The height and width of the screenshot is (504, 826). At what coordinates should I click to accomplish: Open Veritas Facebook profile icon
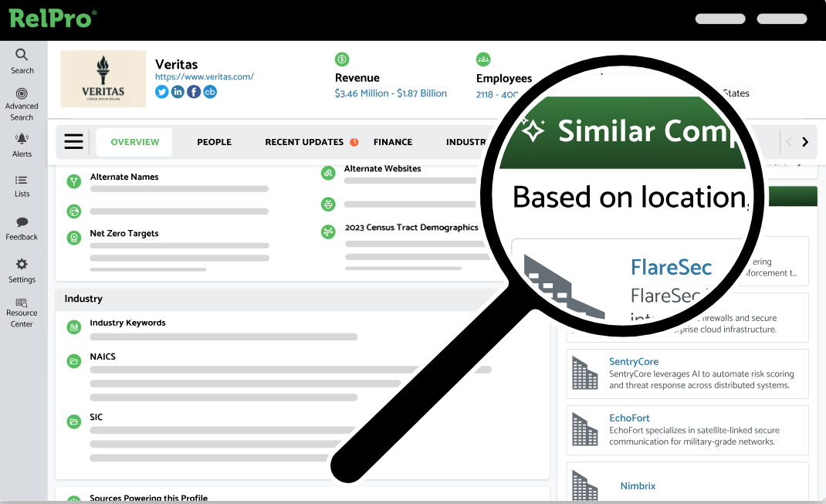pos(194,92)
